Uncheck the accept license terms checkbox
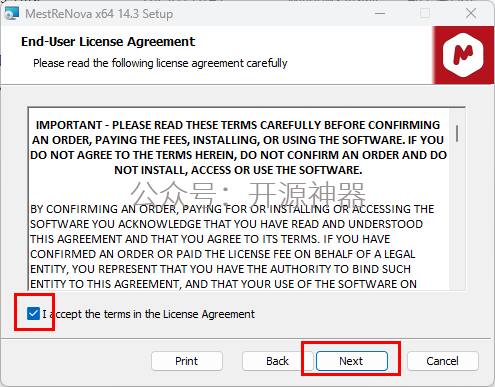Screen dimensions: 495x387 point(33,313)
